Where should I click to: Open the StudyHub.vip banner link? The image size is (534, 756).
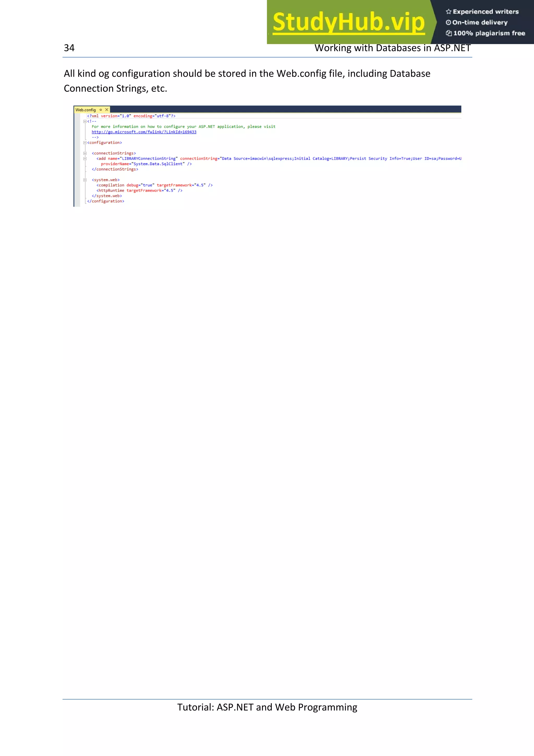click(x=349, y=22)
